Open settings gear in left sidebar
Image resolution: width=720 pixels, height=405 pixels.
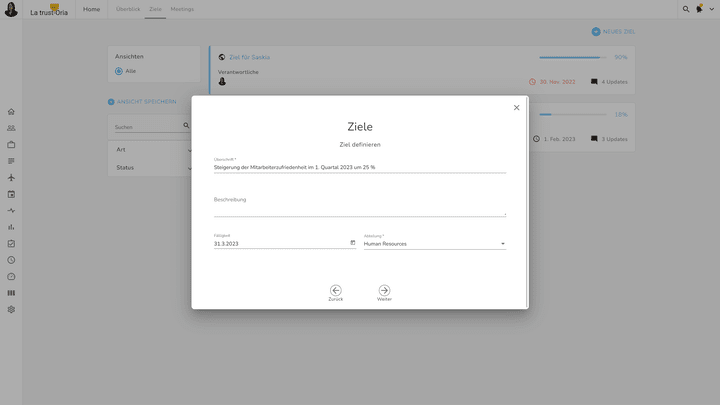coord(11,310)
